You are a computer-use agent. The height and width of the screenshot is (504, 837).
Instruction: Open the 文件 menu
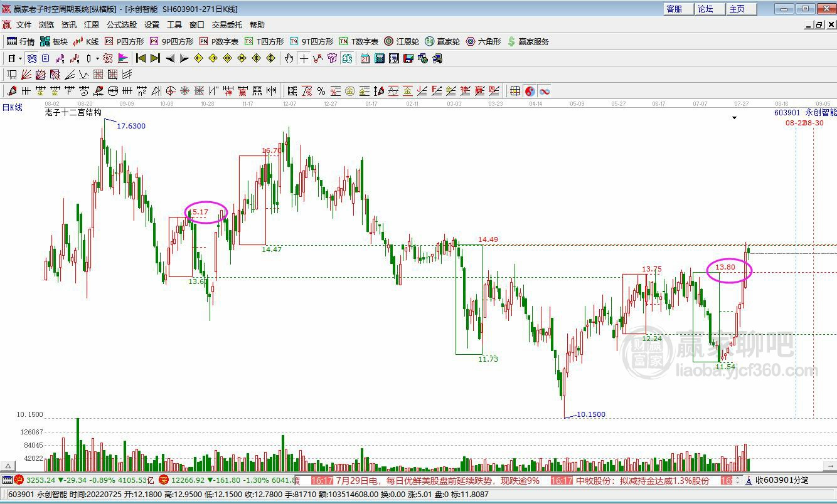(24, 25)
